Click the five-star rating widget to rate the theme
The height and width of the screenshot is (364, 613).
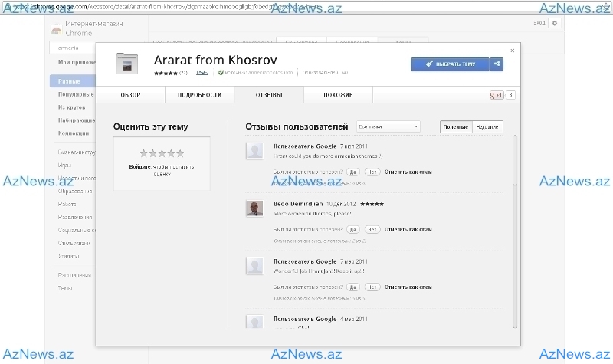click(x=162, y=153)
